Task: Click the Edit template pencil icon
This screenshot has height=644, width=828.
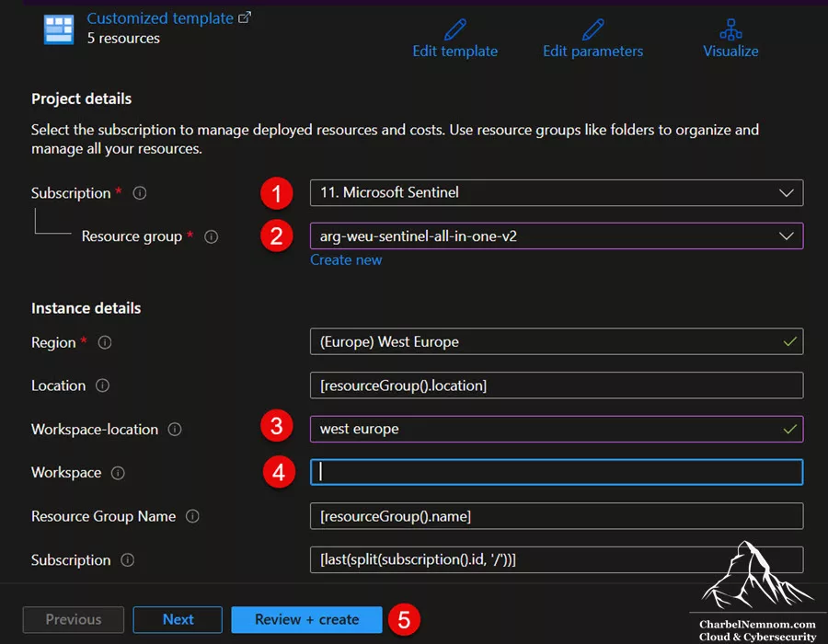Action: point(455,29)
